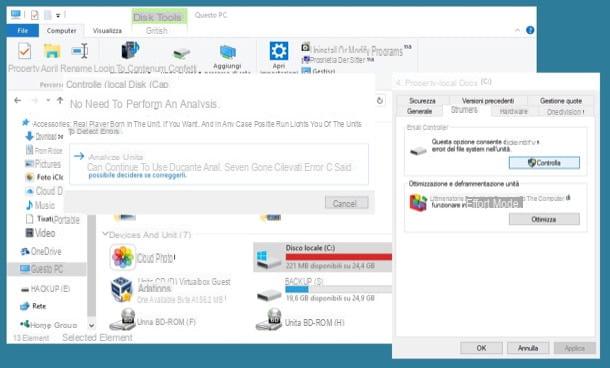Click the Questo PC monitor icon in title bar

tap(16, 15)
